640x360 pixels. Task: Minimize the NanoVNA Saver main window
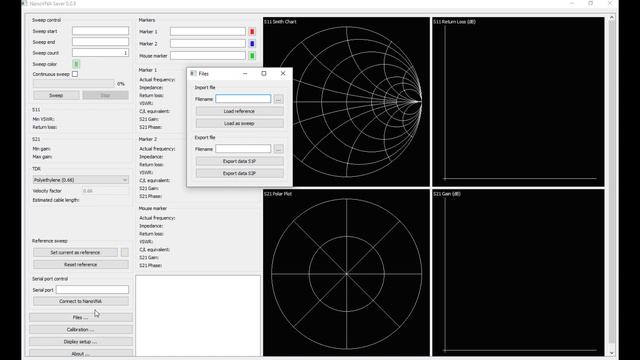coord(572,3)
